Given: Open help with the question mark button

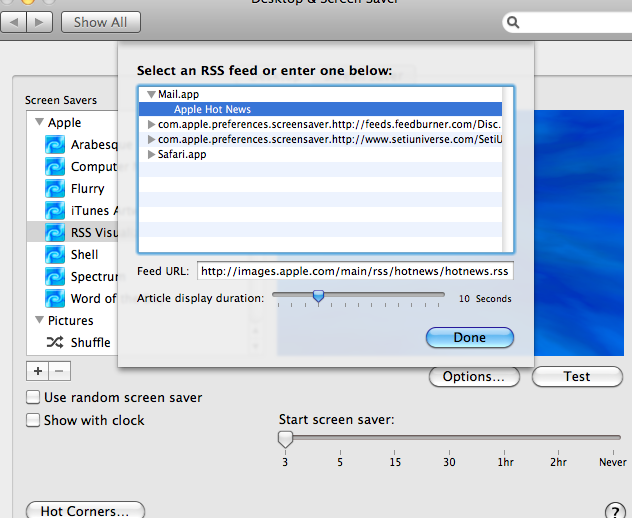Looking at the screenshot, I should [x=615, y=510].
